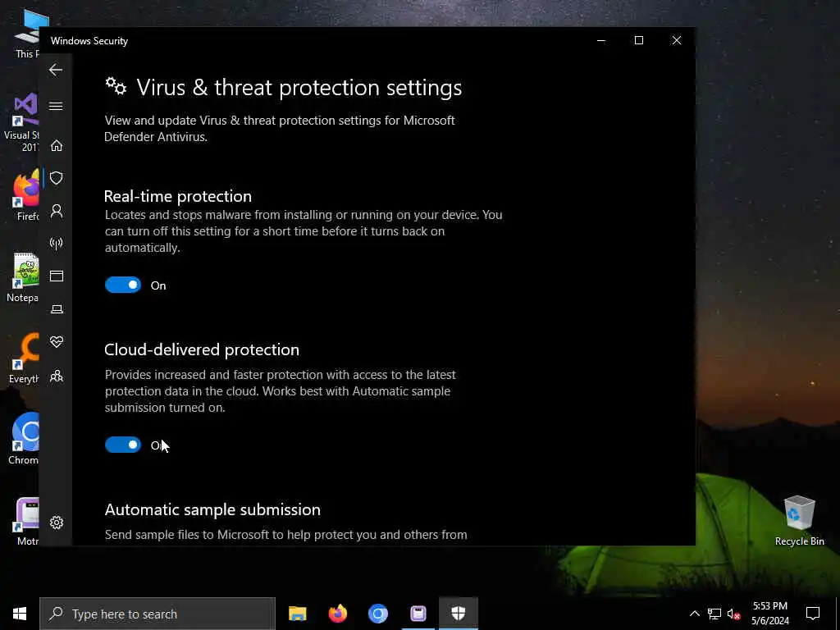Select the Chromium desktop shortcut

tap(24, 439)
